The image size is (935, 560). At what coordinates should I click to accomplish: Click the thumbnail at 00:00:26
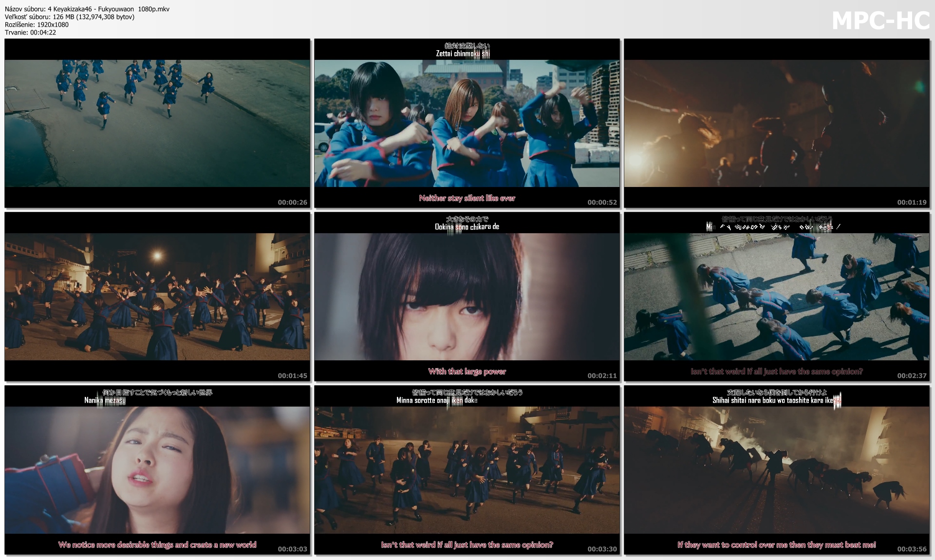click(157, 123)
